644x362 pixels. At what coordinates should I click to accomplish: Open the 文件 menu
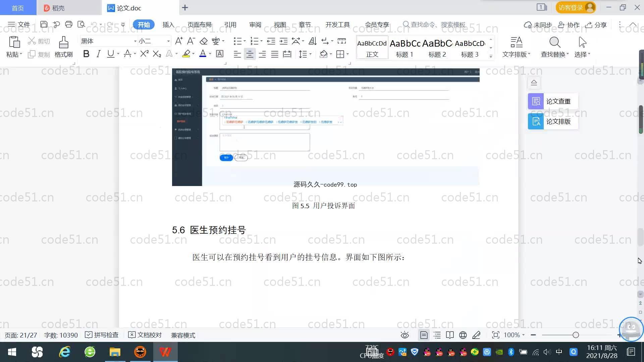point(19,24)
